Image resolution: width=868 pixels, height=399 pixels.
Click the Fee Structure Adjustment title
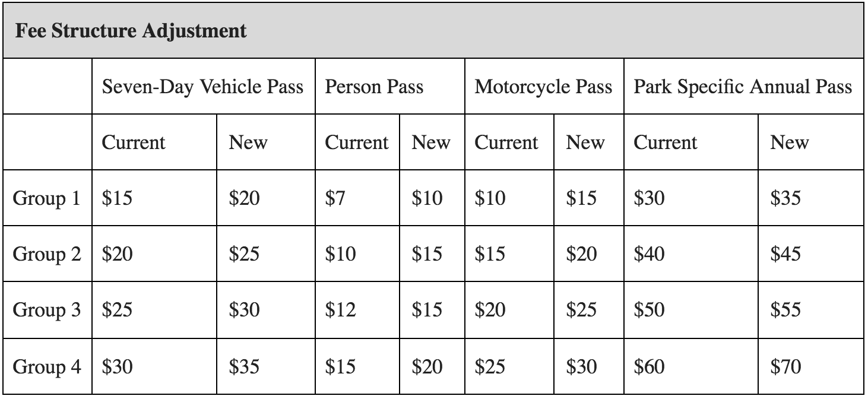[131, 31]
